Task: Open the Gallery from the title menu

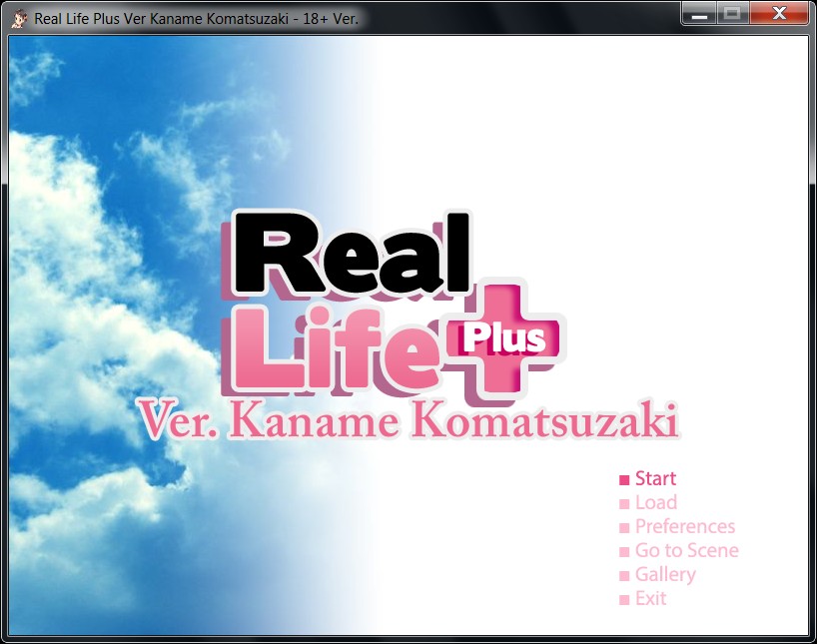Action: pyautogui.click(x=664, y=575)
